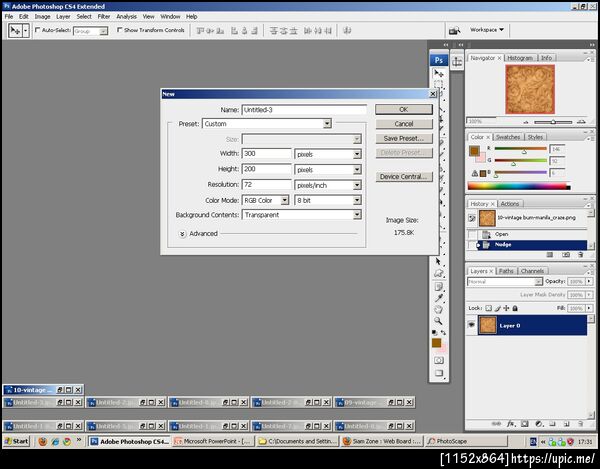This screenshot has width=600, height=469.
Task: Click Device Central button
Action: click(x=404, y=177)
